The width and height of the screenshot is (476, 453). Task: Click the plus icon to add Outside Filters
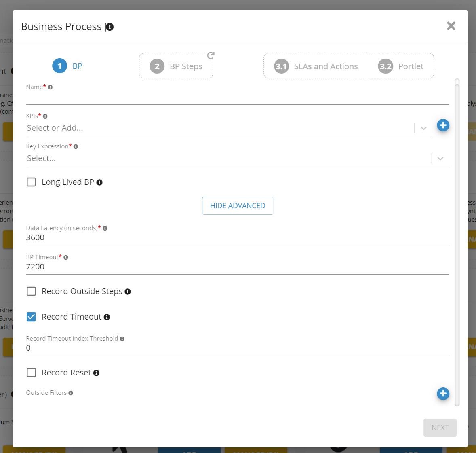(443, 394)
